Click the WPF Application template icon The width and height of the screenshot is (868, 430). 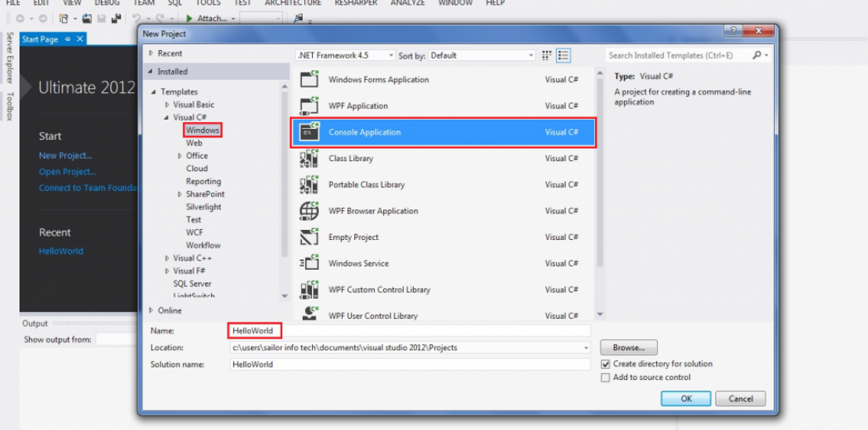310,106
